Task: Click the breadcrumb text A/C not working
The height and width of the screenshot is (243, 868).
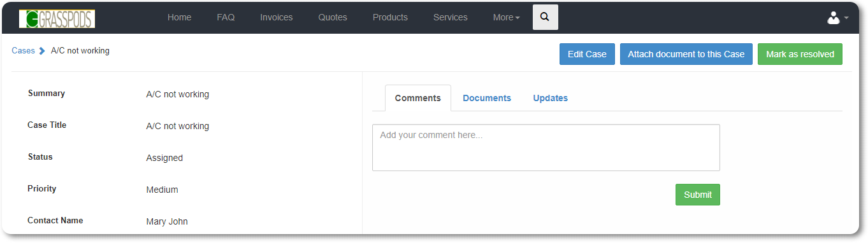Action: [80, 51]
